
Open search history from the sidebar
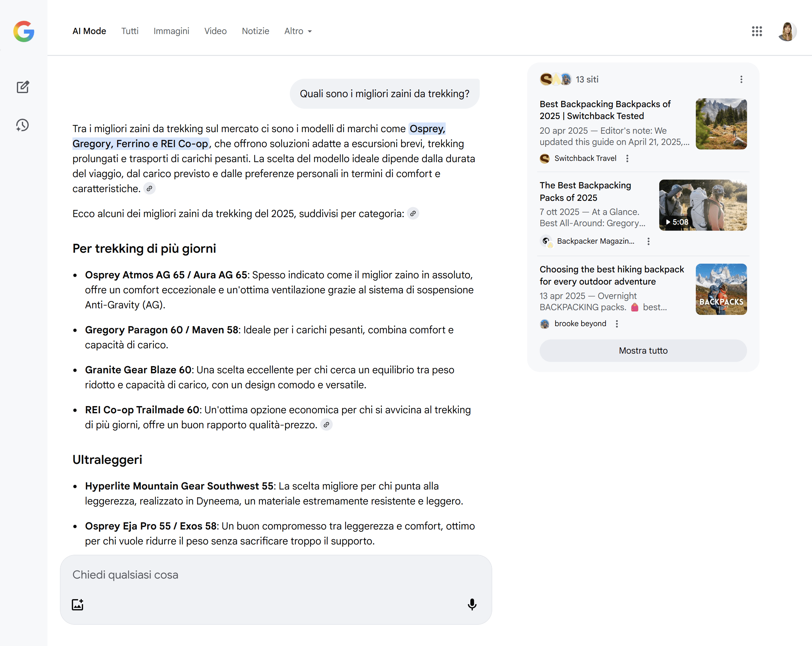[22, 125]
